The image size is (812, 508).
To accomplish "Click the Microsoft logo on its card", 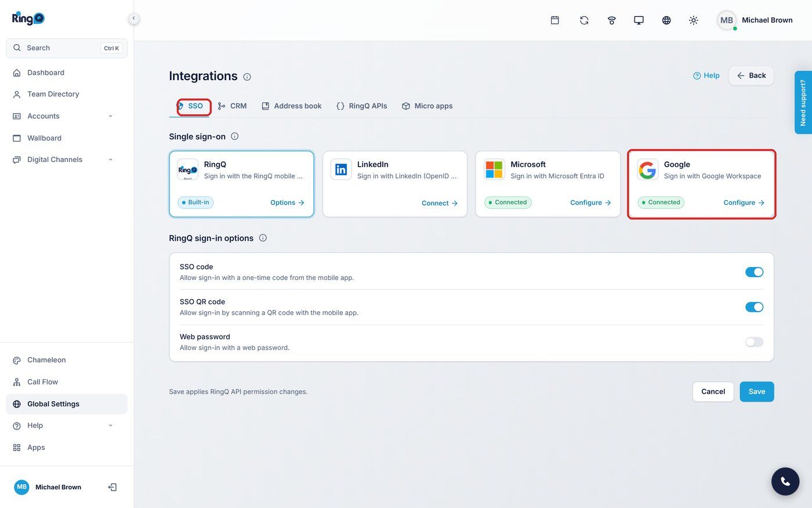I will (x=494, y=170).
